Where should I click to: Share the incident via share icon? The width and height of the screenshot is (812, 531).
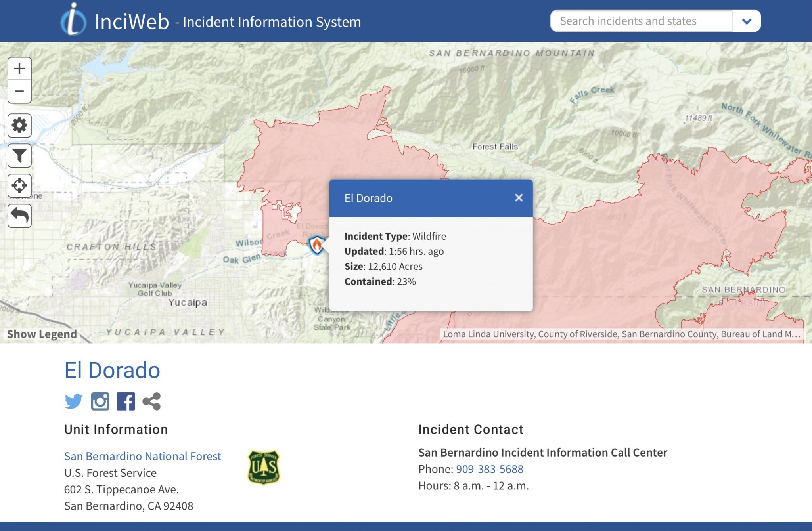151,401
